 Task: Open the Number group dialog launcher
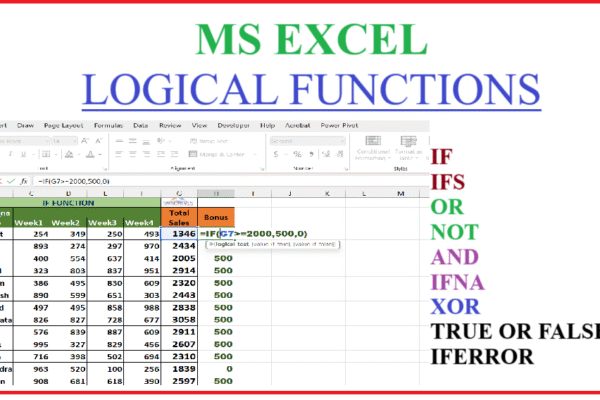(x=345, y=168)
